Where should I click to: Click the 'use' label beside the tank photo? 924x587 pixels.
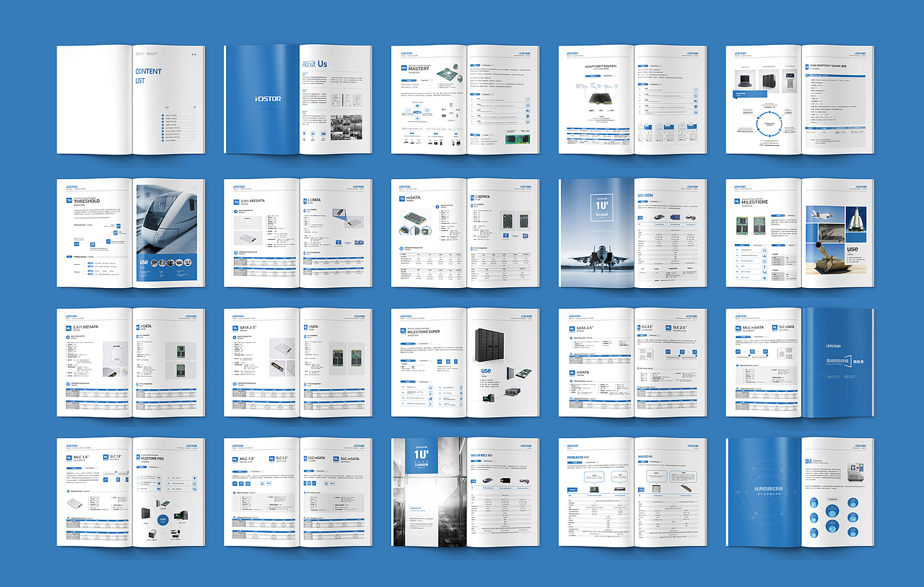[x=853, y=250]
